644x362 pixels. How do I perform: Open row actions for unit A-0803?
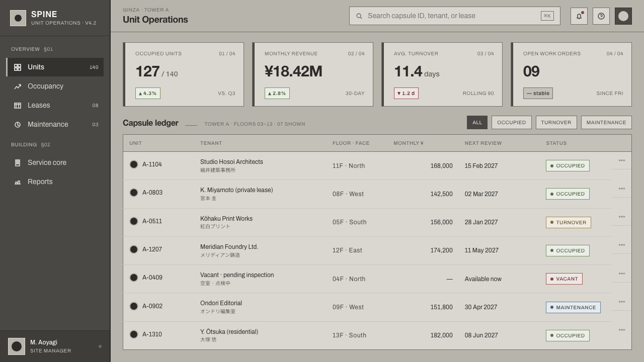pos(622,189)
